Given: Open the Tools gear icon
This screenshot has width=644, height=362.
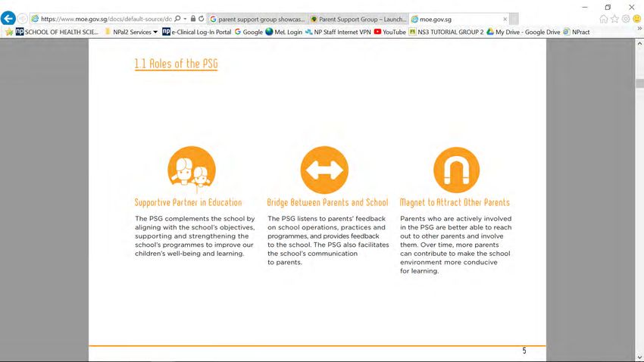Looking at the screenshot, I should pyautogui.click(x=626, y=19).
